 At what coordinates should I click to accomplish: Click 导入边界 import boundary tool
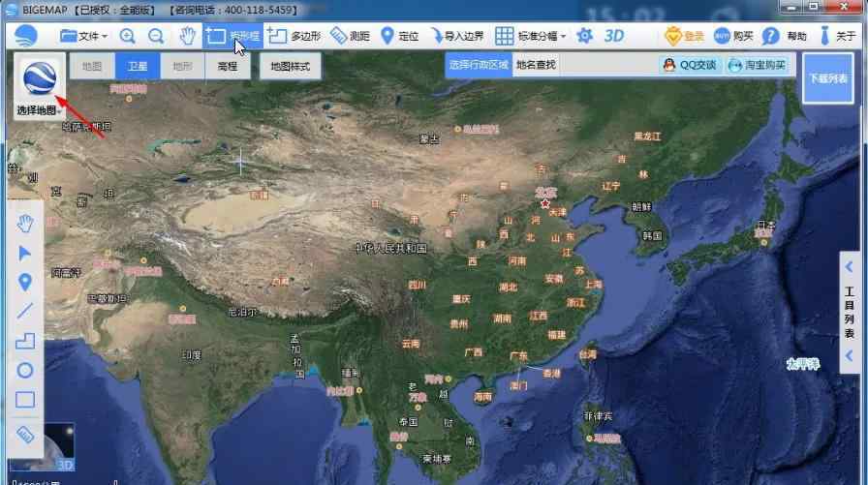click(456, 37)
